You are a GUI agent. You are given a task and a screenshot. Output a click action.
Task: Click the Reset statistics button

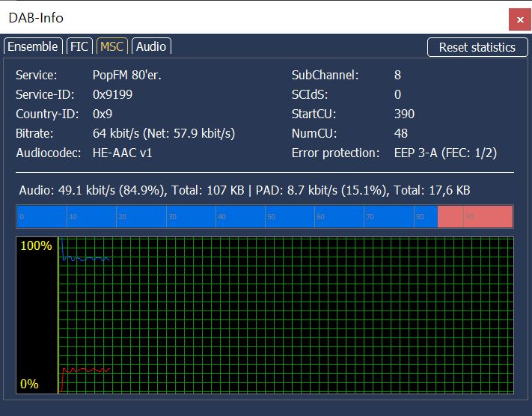tap(477, 47)
